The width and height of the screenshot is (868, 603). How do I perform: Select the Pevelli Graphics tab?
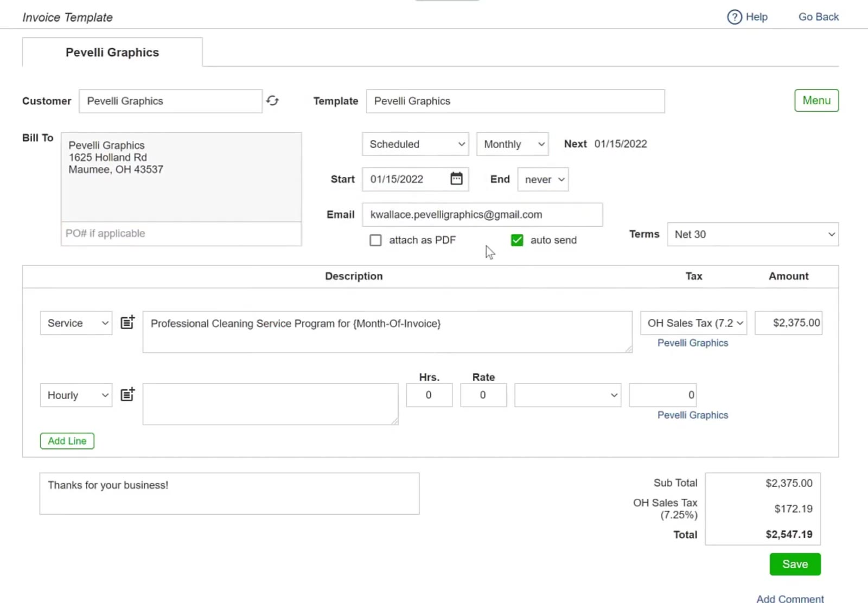(x=112, y=53)
